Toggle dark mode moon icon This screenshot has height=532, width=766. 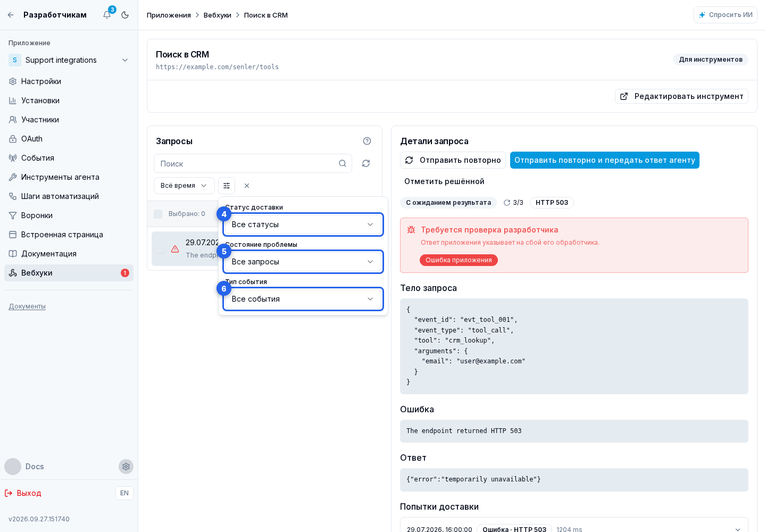click(x=125, y=15)
